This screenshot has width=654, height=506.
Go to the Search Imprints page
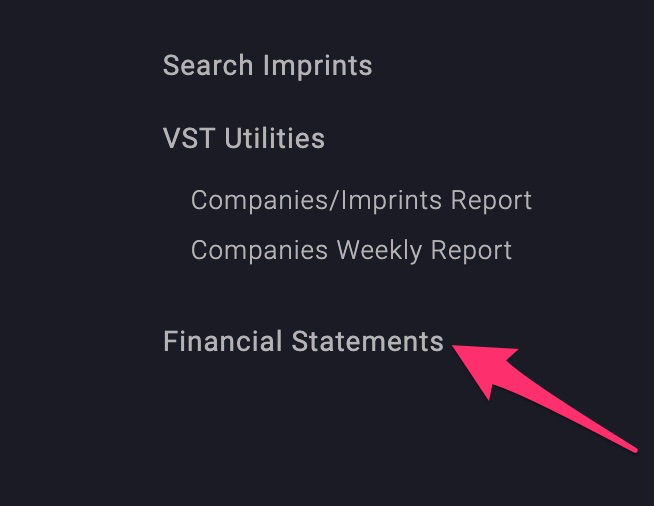(x=267, y=66)
